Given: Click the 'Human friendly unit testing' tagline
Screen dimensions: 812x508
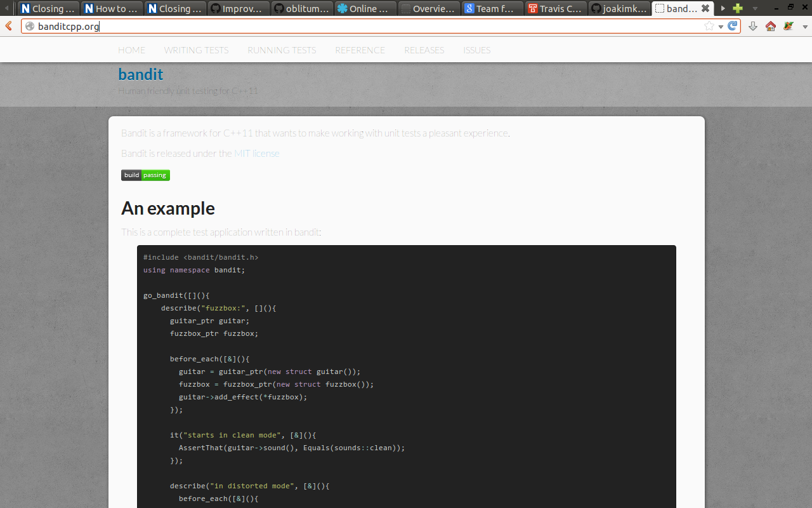Looking at the screenshot, I should pyautogui.click(x=188, y=91).
